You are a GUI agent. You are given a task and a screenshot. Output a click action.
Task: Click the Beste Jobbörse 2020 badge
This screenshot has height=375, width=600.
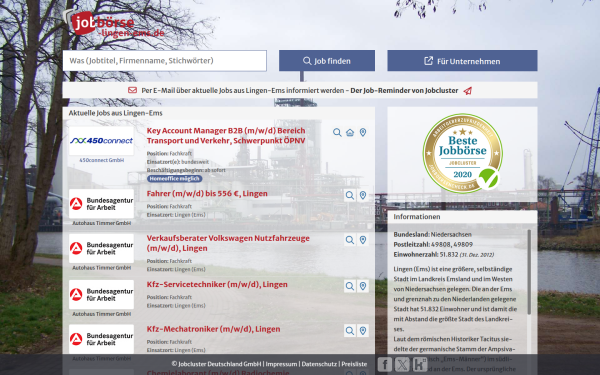point(463,153)
